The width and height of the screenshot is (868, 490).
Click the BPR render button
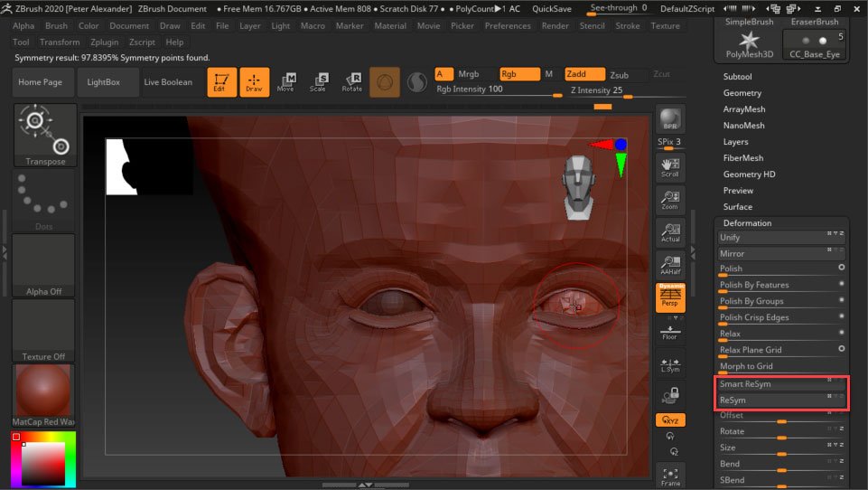click(x=670, y=118)
